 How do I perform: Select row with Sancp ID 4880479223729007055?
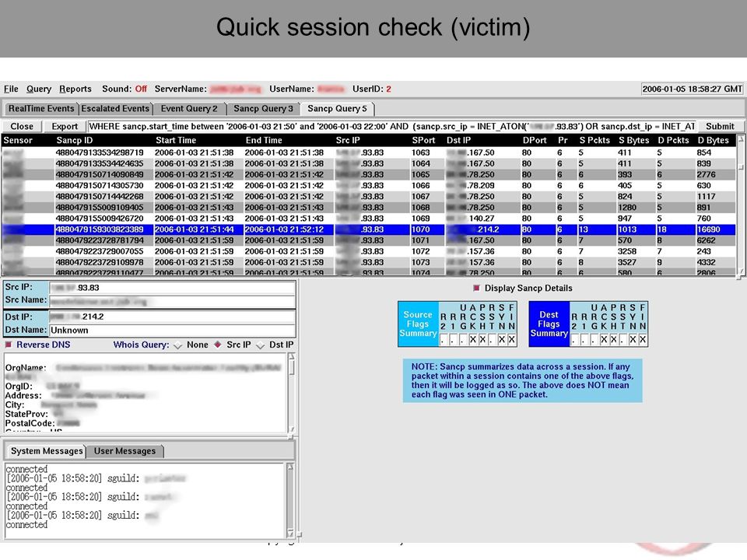(368, 251)
